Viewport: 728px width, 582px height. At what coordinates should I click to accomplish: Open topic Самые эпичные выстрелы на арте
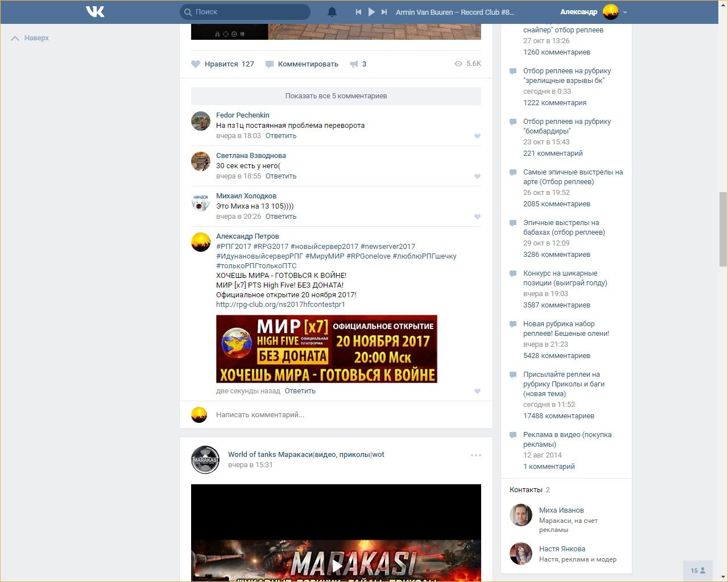click(x=573, y=177)
